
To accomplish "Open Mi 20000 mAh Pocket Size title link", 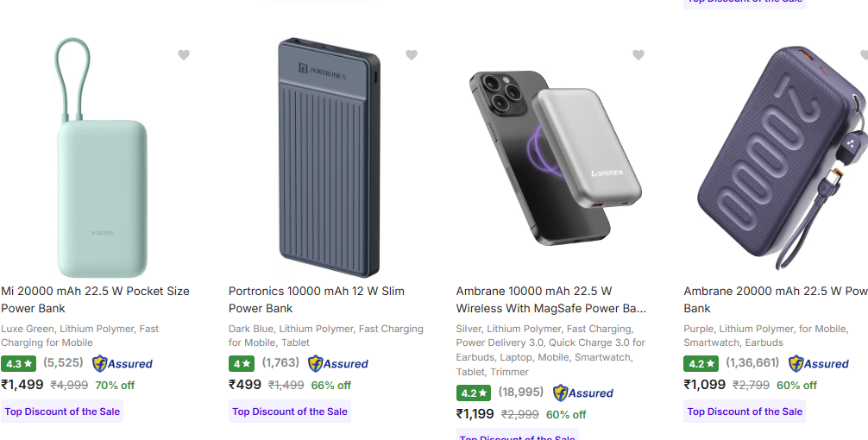I will click(95, 299).
